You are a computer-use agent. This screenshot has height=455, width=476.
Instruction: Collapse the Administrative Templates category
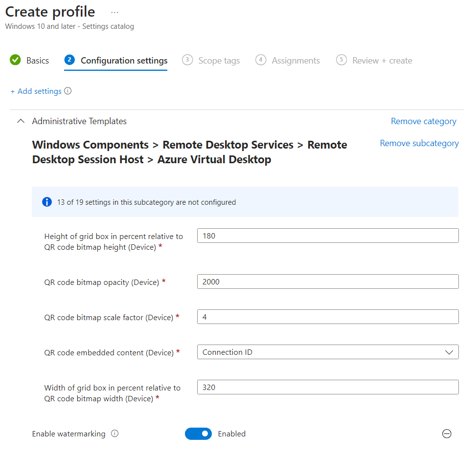[21, 121]
